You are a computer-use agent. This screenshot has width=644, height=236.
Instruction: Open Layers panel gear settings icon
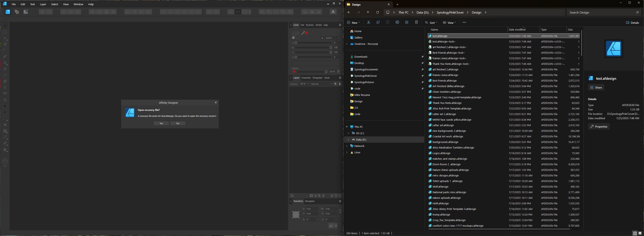point(336,84)
